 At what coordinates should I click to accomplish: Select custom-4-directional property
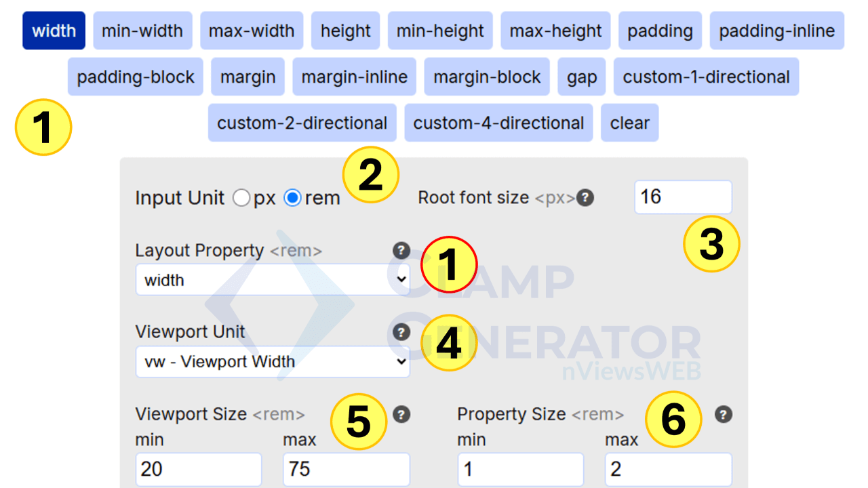coord(498,123)
